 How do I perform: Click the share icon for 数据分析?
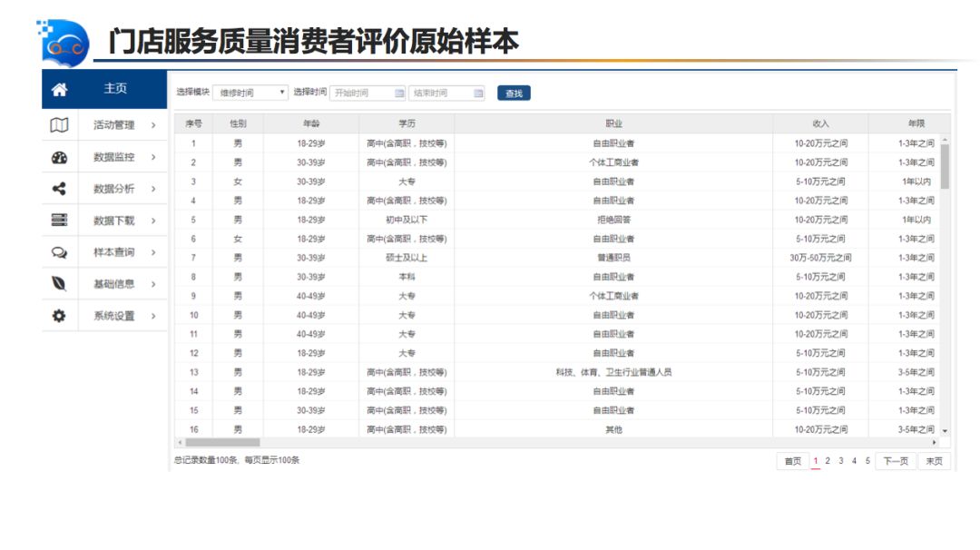pyautogui.click(x=59, y=189)
